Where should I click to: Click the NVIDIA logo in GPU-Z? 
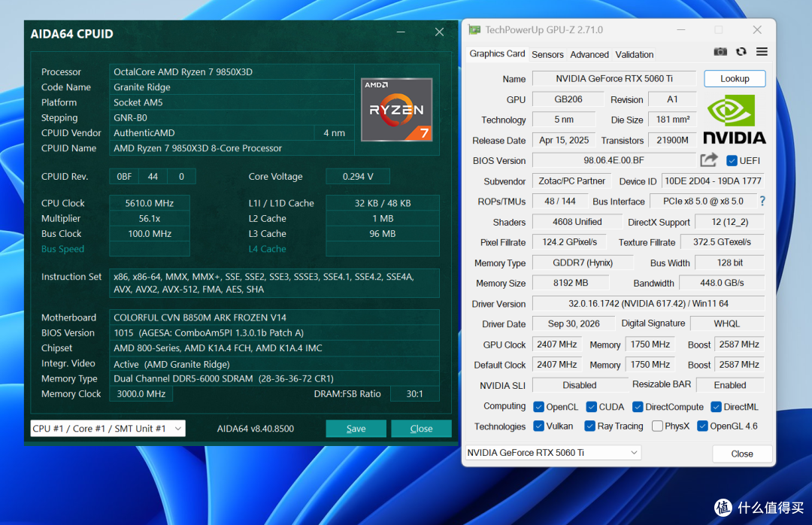[x=735, y=120]
